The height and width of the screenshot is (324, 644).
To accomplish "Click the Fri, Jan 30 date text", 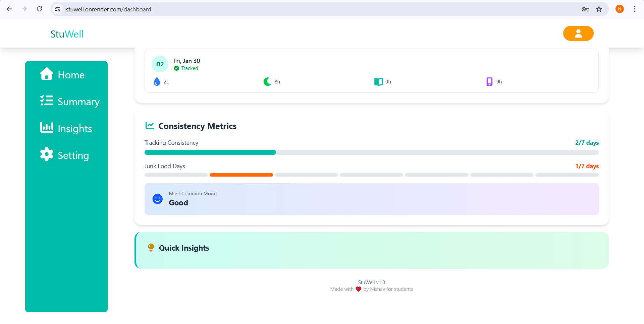I will (186, 61).
